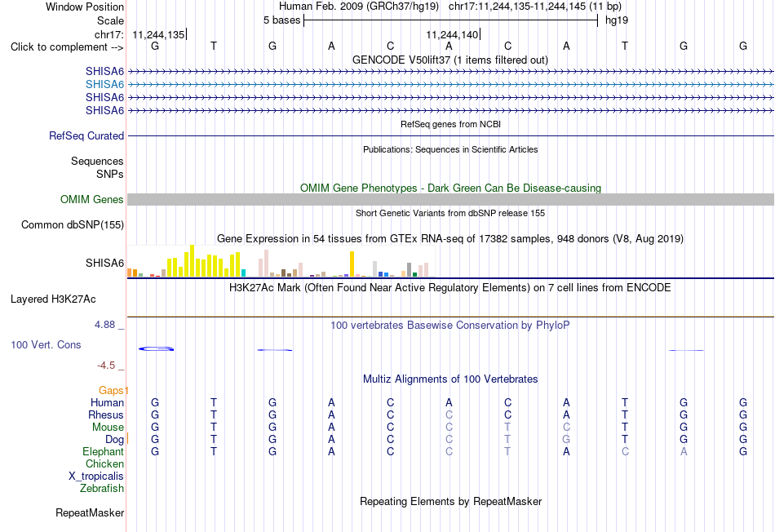This screenshot has width=775, height=532.
Task: Click the Scale track label
Action: pyautogui.click(x=110, y=20)
